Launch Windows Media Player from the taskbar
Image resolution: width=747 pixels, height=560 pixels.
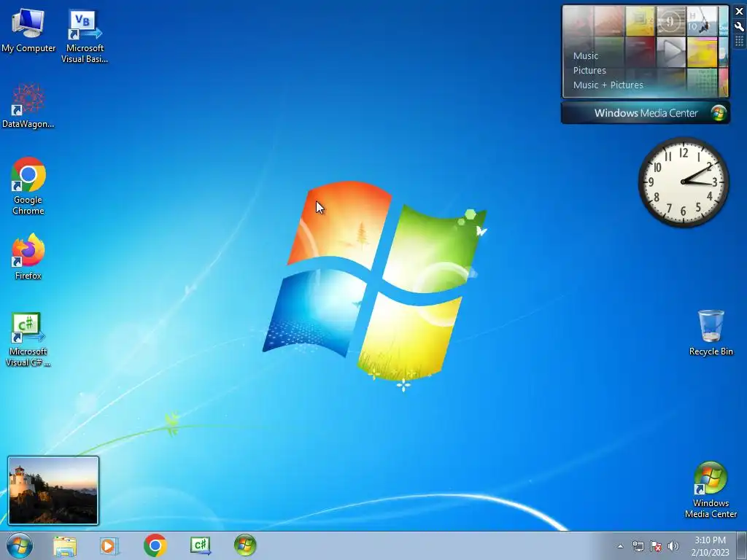pyautogui.click(x=109, y=545)
